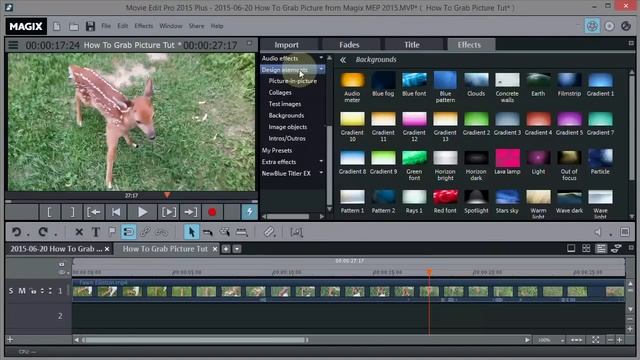Click the Set marker icon
The width and height of the screenshot is (640, 360).
pos(112,232)
